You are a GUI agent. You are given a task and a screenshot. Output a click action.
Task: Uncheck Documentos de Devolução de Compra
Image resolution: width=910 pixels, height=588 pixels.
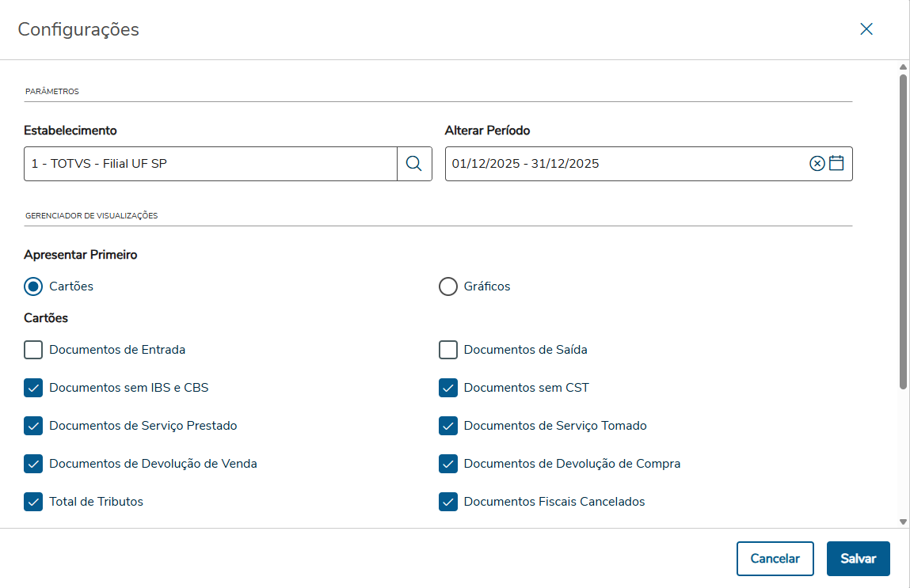click(448, 464)
